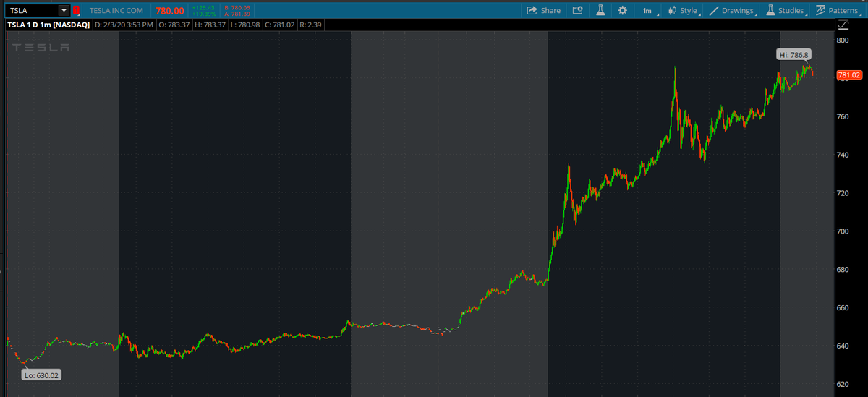Click the net change +129.43 value
The height and width of the screenshot is (397, 868).
coord(203,7)
